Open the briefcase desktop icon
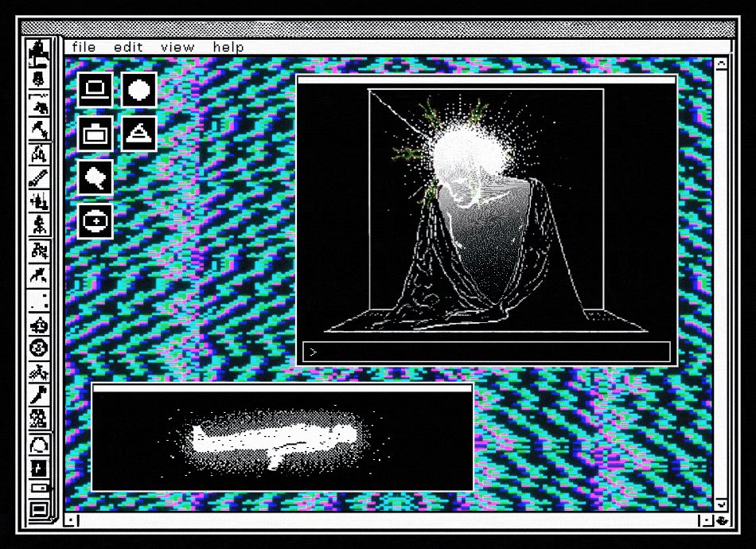Viewport: 756px width, 549px height. point(95,134)
